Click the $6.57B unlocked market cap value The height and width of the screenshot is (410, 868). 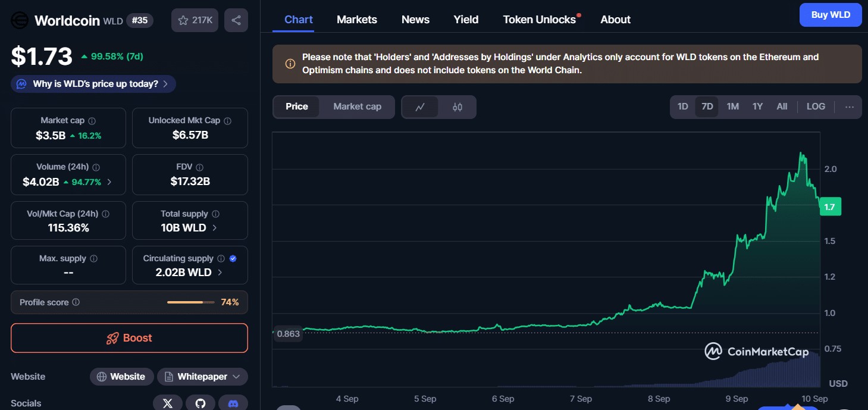pos(190,135)
